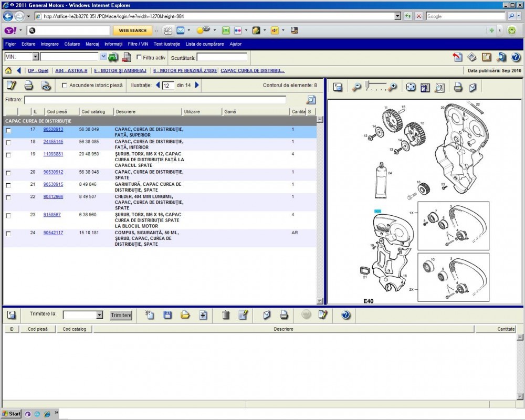Open the Filtre / VIN menu
525x420 pixels.
click(x=138, y=44)
